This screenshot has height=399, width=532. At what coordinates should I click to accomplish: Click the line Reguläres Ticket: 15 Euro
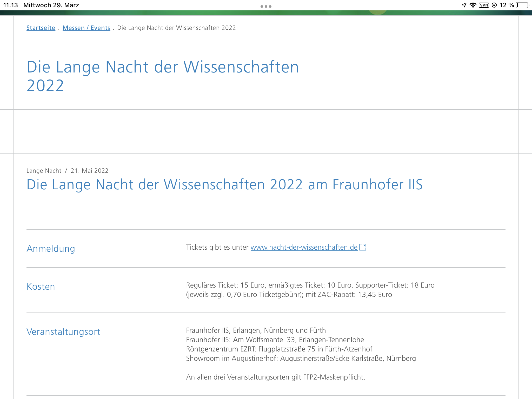click(310, 285)
